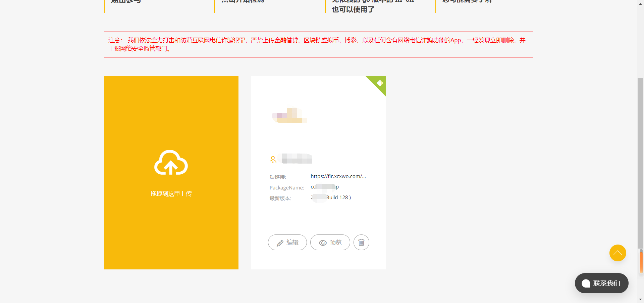Screen dimensions: 644x303
Task: Open the blurred app icon thumbnail
Action: click(x=289, y=116)
